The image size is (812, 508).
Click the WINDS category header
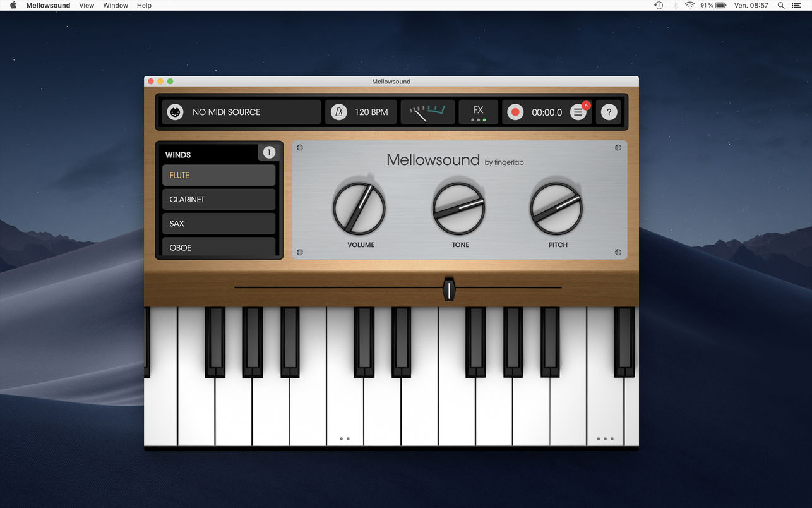pos(178,155)
